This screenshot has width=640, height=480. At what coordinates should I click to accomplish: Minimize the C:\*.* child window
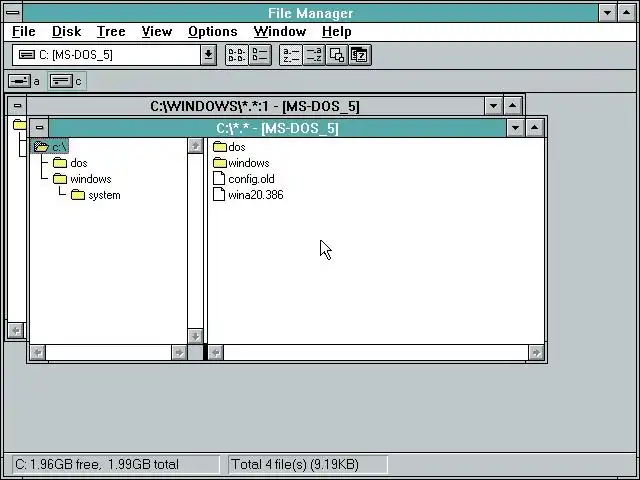tap(515, 128)
